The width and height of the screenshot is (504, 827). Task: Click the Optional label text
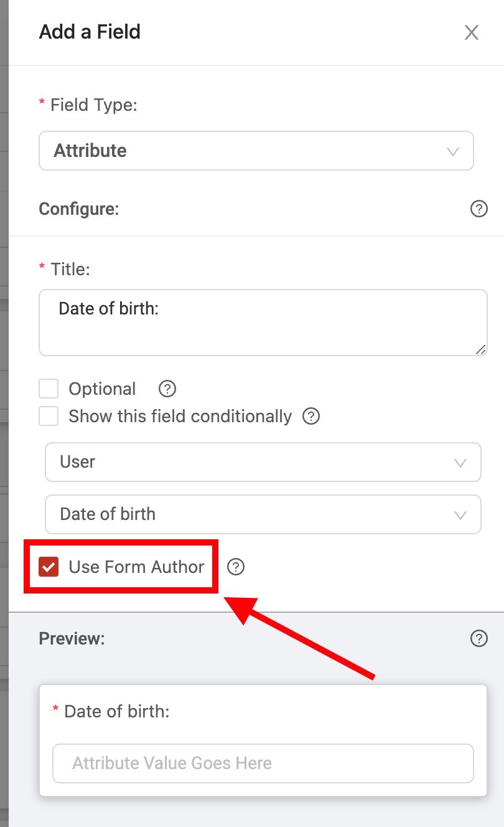click(x=102, y=389)
